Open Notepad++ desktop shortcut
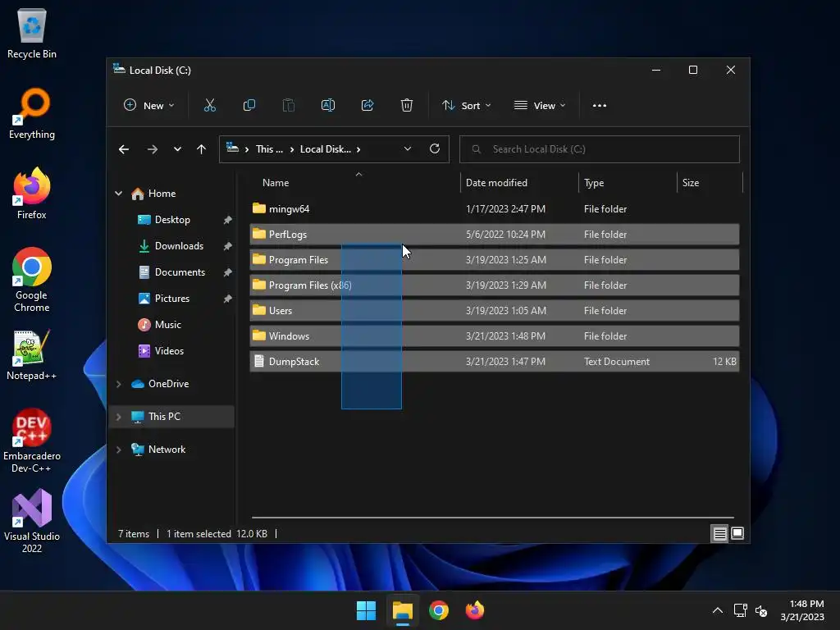The image size is (840, 630). tap(32, 354)
